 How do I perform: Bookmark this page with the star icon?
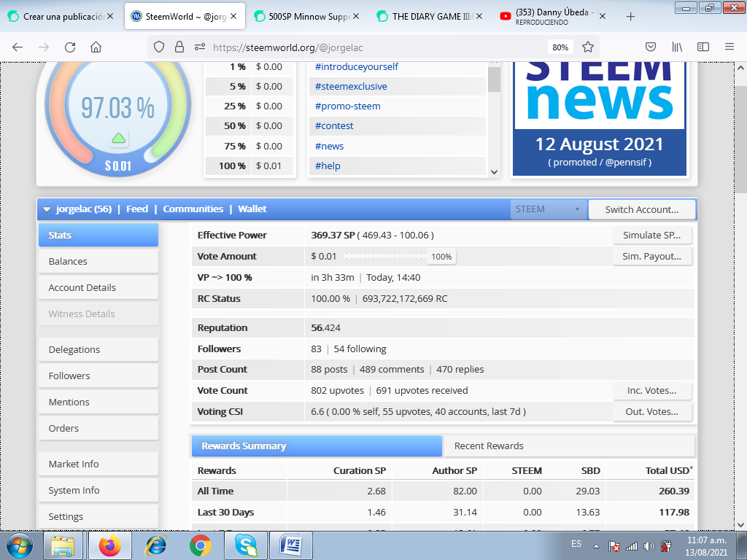[588, 47]
